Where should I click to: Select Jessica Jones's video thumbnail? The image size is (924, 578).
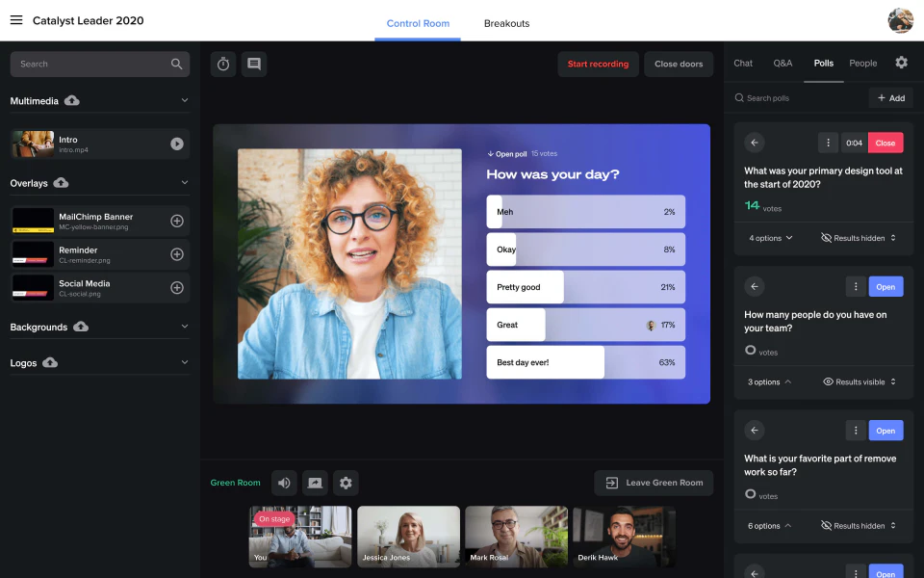[x=408, y=537]
